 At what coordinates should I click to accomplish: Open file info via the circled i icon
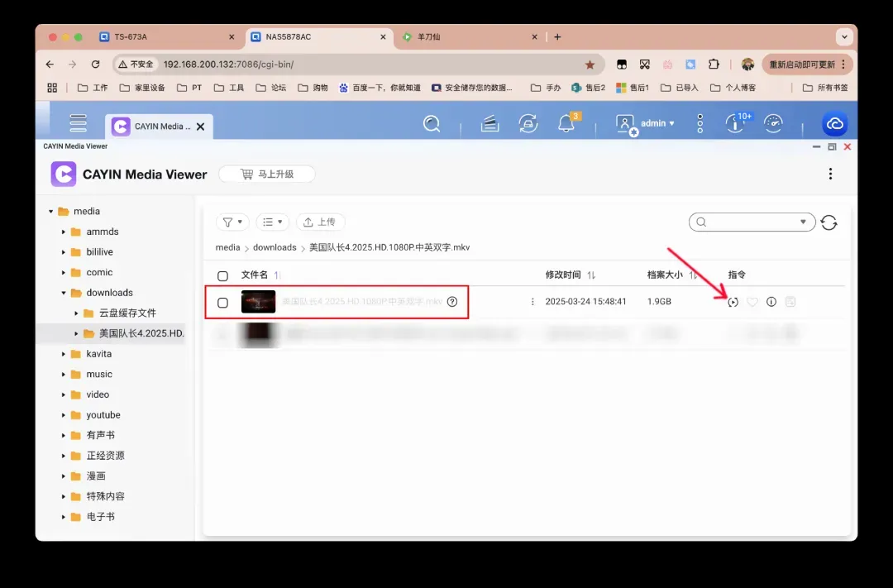[x=771, y=302]
